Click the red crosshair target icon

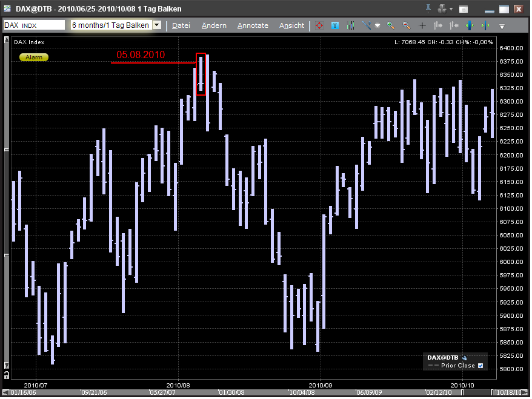[x=320, y=25]
